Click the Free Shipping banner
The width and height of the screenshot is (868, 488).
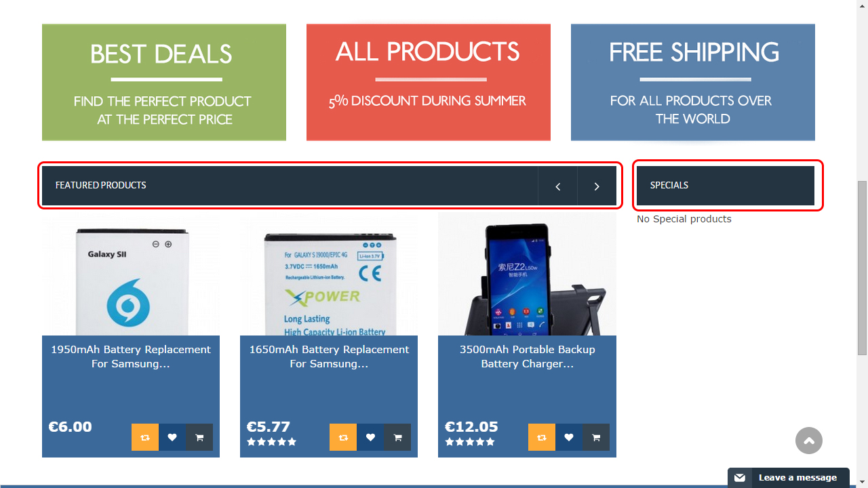[x=693, y=83]
